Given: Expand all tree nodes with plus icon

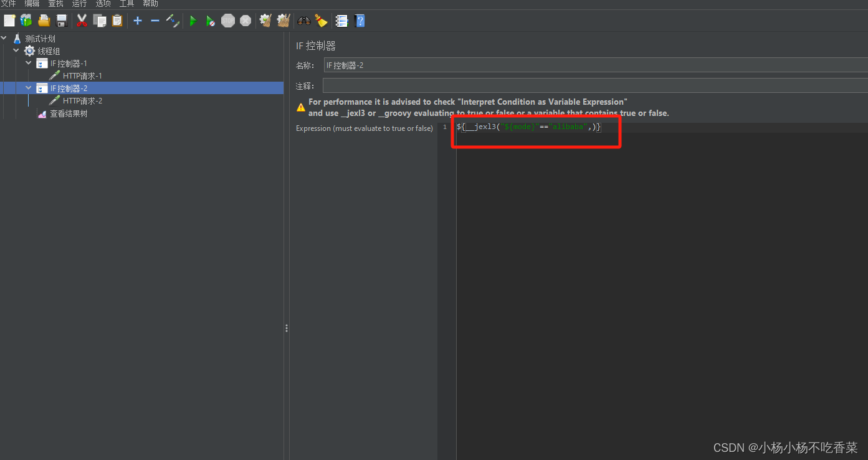Looking at the screenshot, I should 138,21.
